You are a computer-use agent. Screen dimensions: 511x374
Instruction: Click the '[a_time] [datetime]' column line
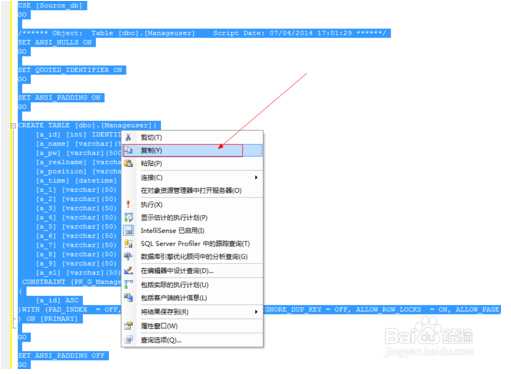click(77, 181)
